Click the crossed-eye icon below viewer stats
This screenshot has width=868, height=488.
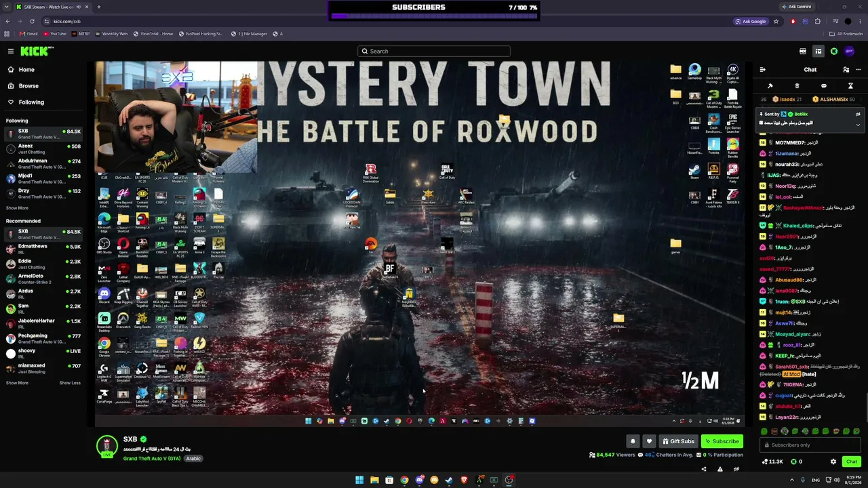(736, 469)
